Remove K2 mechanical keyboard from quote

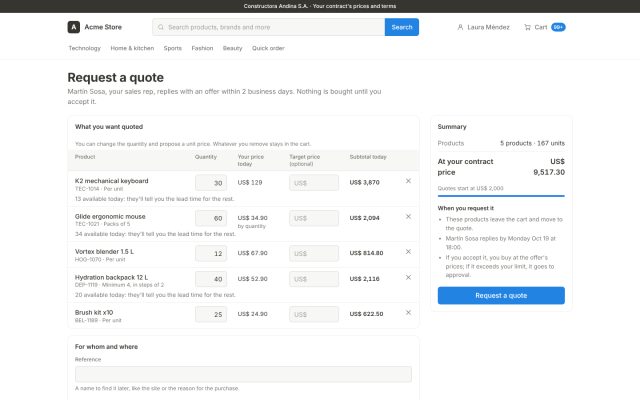(x=408, y=181)
